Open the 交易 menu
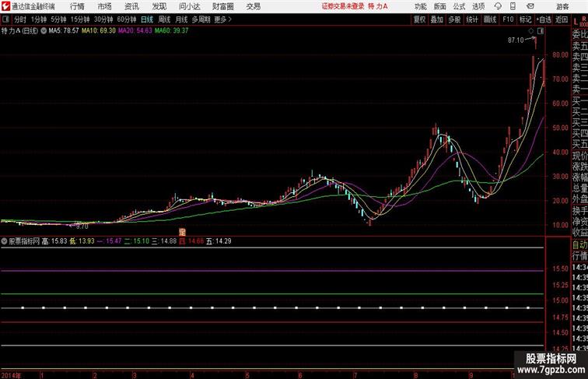This screenshot has height=379, width=588. pos(253,6)
